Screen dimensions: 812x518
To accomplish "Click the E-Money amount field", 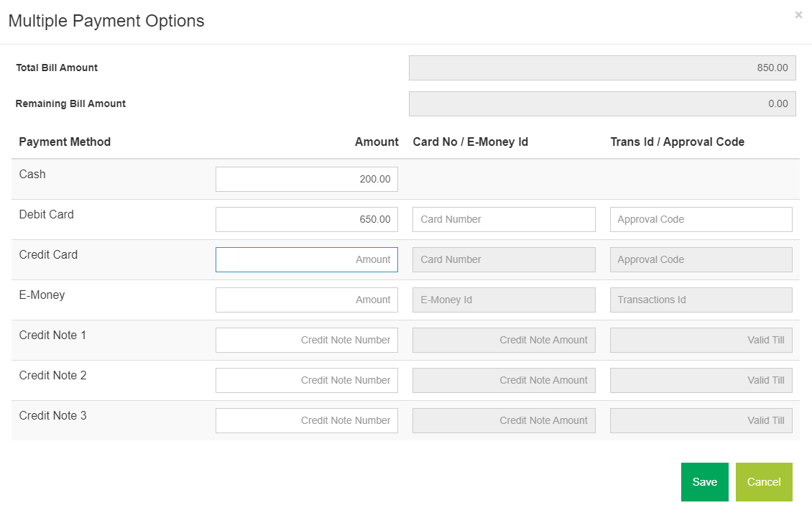I will coord(306,300).
